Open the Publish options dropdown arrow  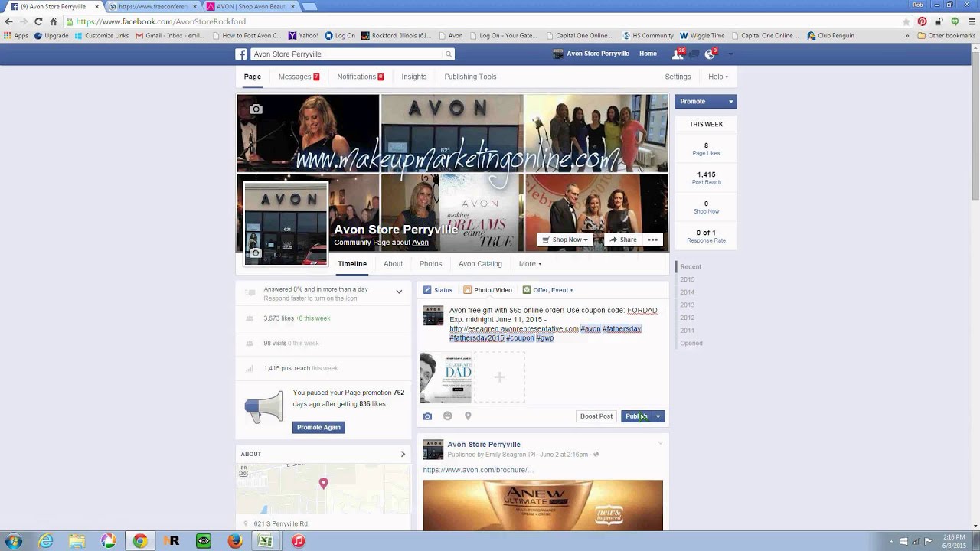pyautogui.click(x=658, y=416)
